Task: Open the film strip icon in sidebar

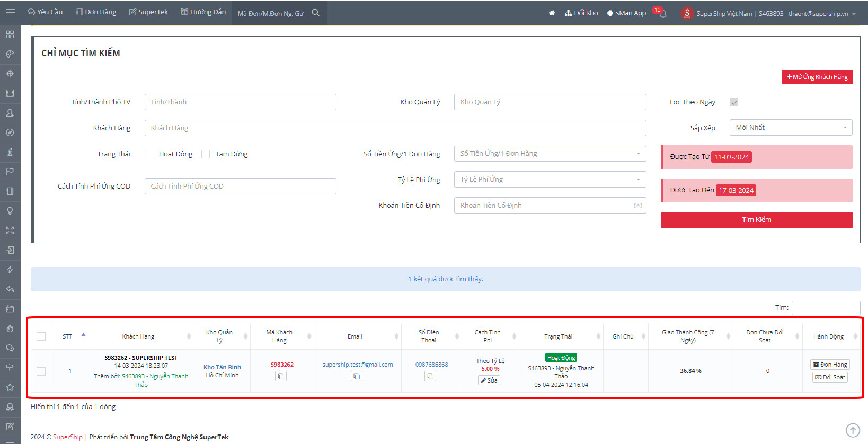Action: (10, 93)
